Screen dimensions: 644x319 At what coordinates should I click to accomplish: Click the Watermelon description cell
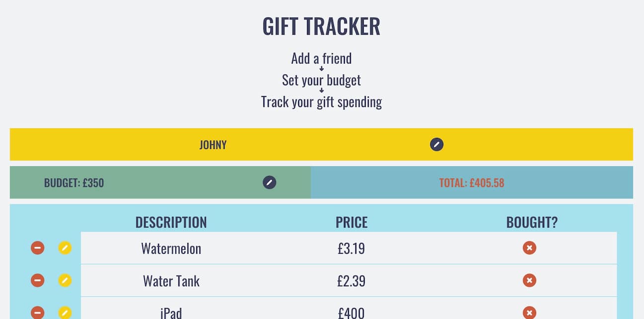pos(171,248)
